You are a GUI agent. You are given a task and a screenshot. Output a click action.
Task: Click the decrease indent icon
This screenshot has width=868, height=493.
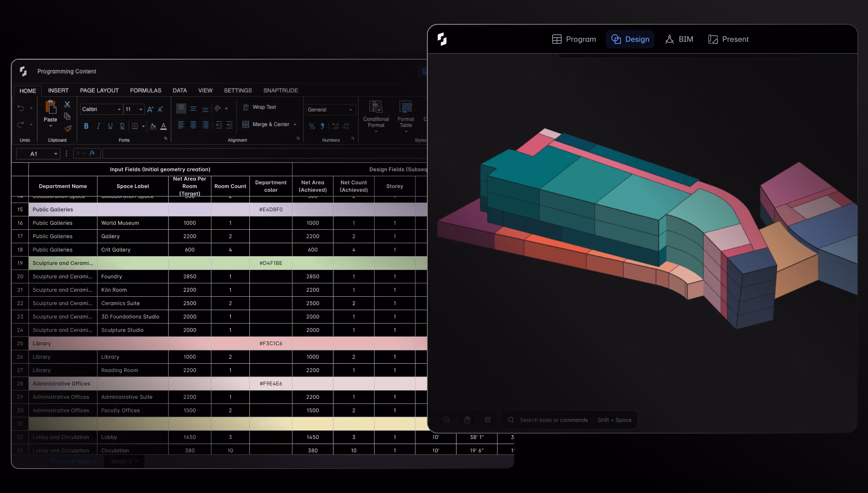tap(219, 125)
